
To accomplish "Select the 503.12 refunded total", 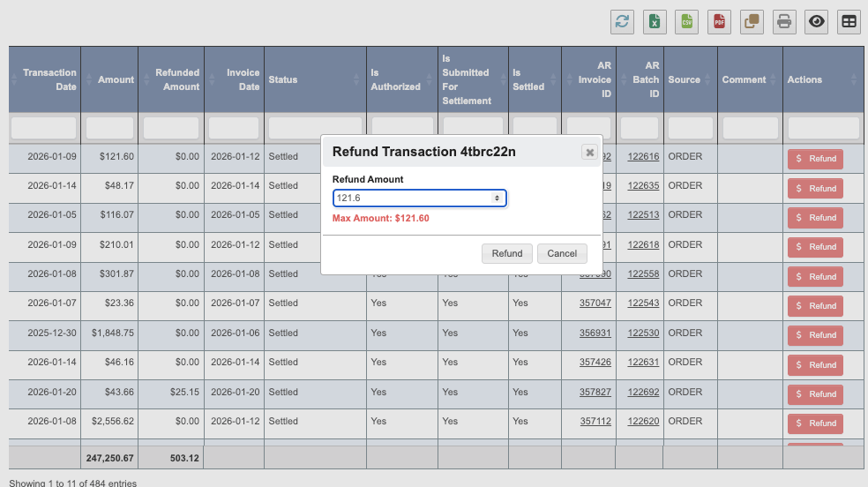I will click(184, 458).
